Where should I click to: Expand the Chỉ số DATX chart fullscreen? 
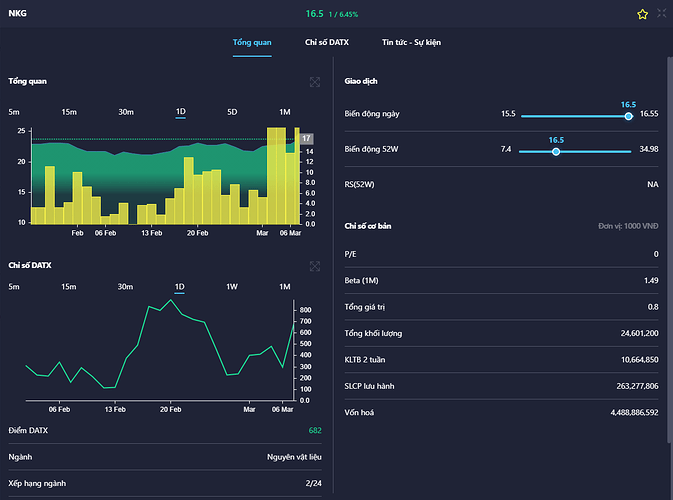[x=315, y=266]
